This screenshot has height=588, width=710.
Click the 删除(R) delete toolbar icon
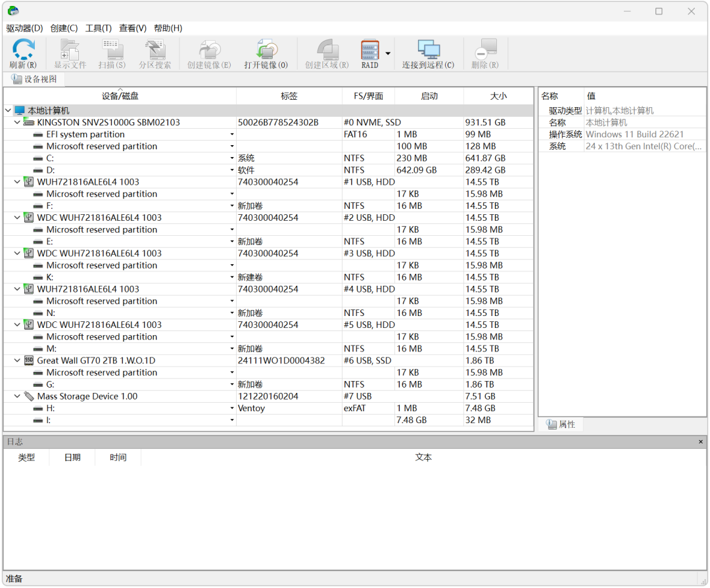pos(485,53)
